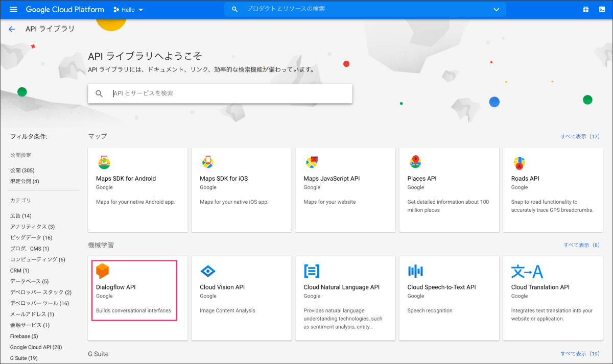Click すべて表示 (8) for 機械学習
Image resolution: width=613 pixels, height=364 pixels.
pos(581,245)
